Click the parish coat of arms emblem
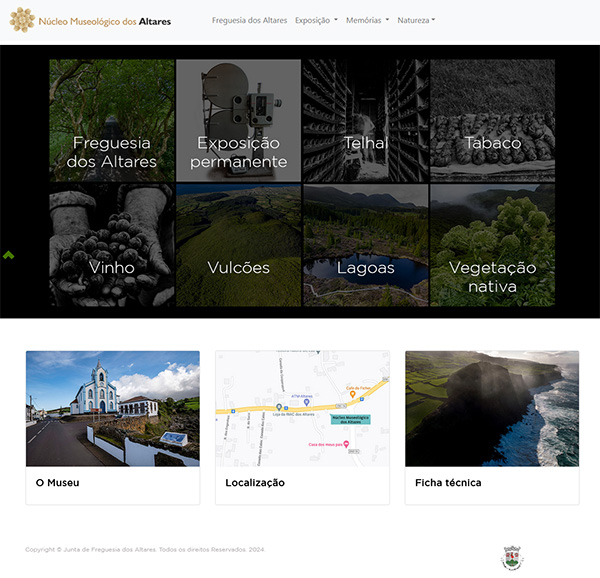The height and width of the screenshot is (578, 600). 512,558
